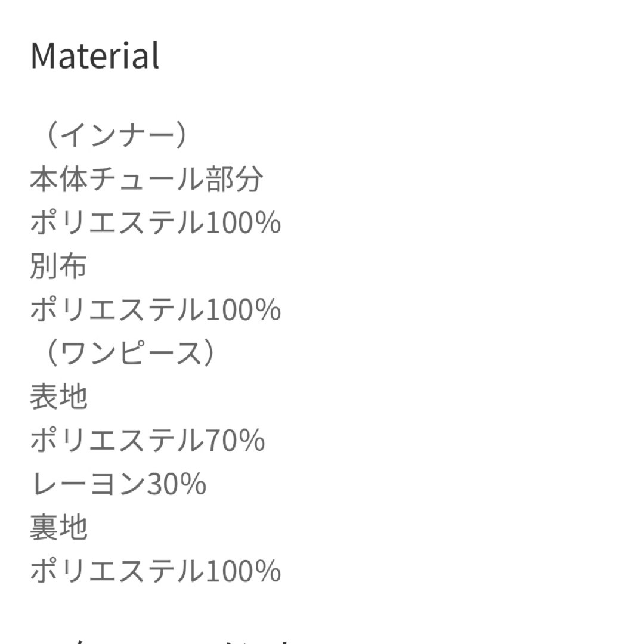This screenshot has height=644, width=644.
Task: Tap the 表地 label
Action: pos(58,397)
